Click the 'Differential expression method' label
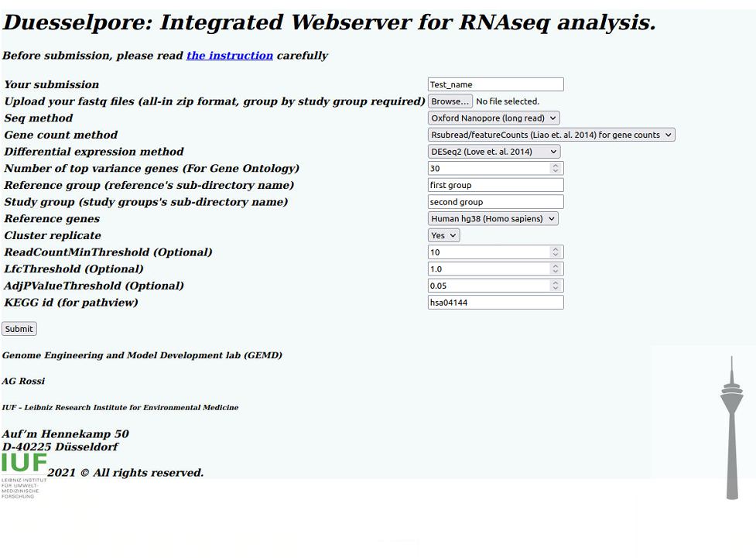Image resolution: width=756 pixels, height=558 pixels. 94,152
